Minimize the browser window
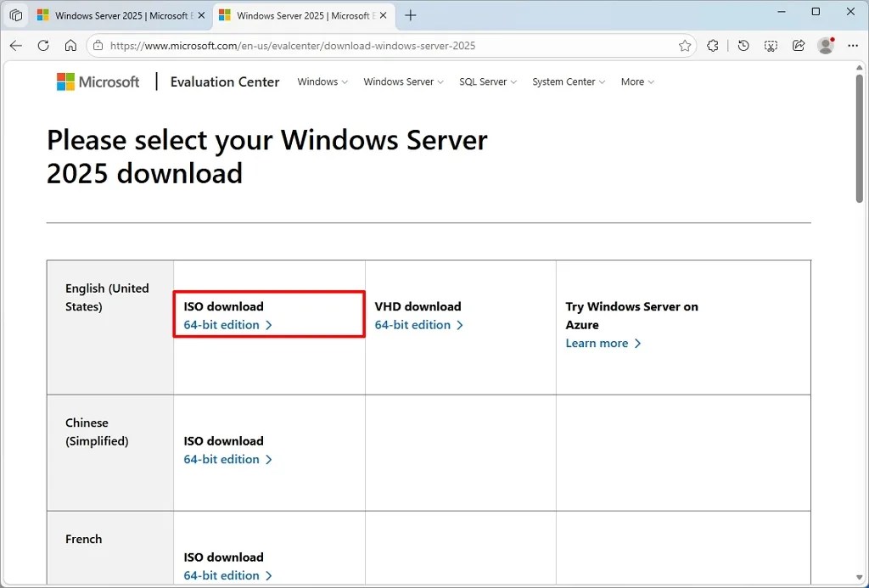 coord(782,12)
